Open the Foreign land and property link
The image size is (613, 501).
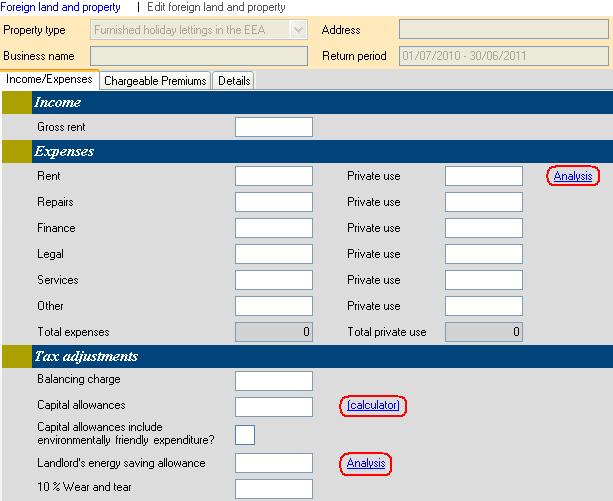tap(60, 7)
